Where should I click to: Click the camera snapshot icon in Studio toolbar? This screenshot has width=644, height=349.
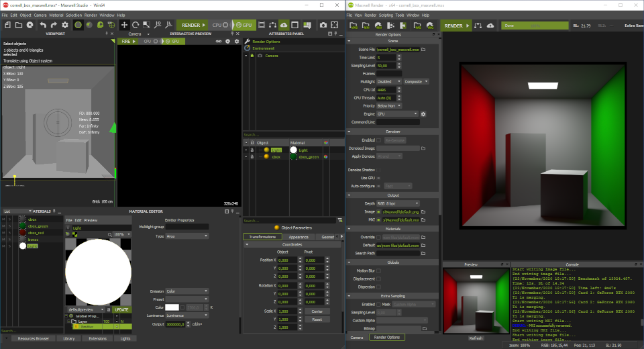(x=323, y=25)
